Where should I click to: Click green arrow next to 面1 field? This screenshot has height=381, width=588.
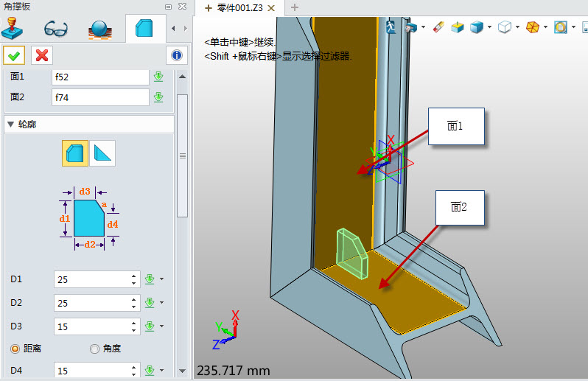(158, 77)
